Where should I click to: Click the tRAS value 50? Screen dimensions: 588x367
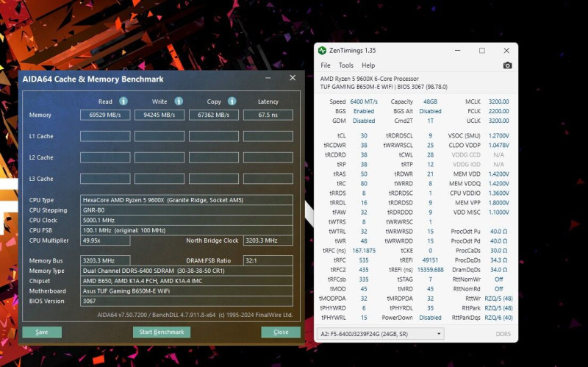pos(364,174)
